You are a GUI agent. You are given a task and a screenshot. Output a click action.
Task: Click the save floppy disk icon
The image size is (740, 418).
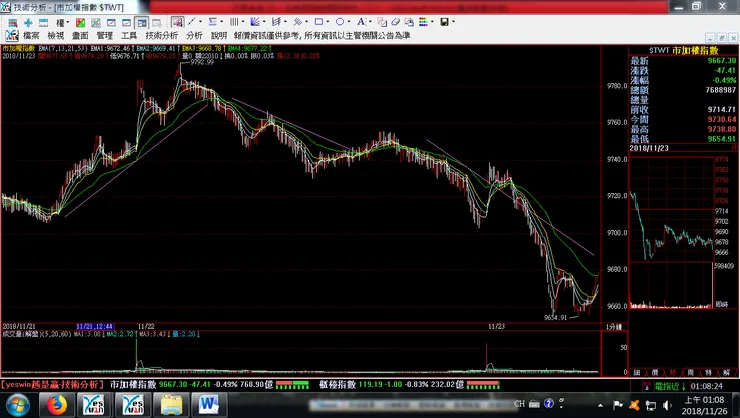tap(444, 22)
